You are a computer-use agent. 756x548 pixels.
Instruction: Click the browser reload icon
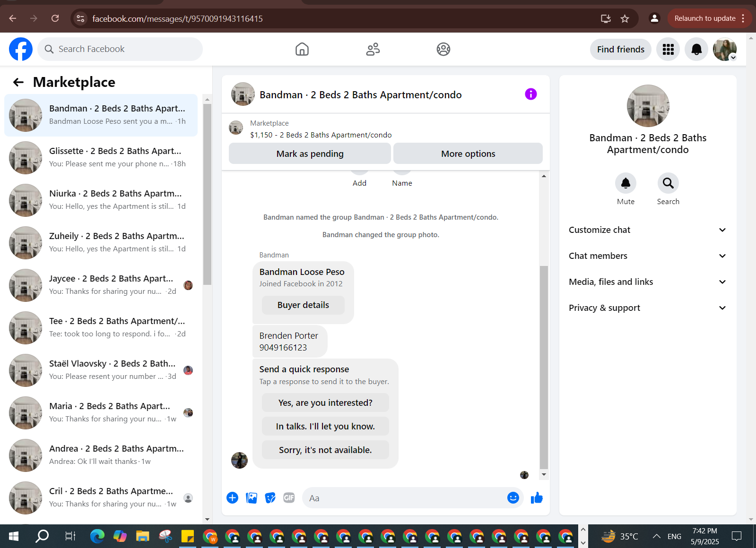(55, 18)
